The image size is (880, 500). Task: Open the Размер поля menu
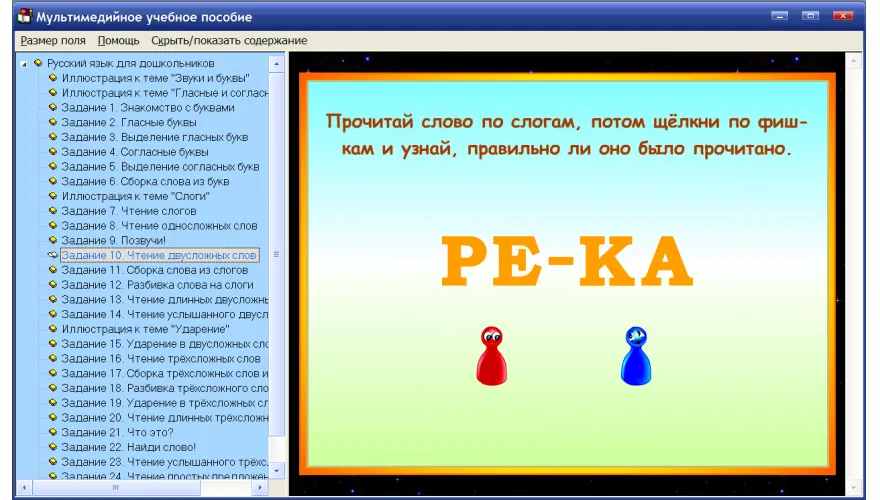(x=53, y=41)
